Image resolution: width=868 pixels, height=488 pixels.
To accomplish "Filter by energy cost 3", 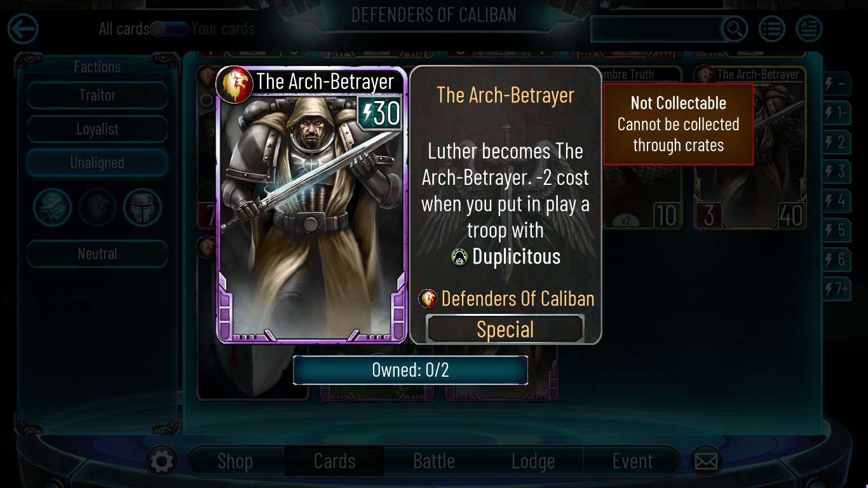I will pyautogui.click(x=837, y=172).
